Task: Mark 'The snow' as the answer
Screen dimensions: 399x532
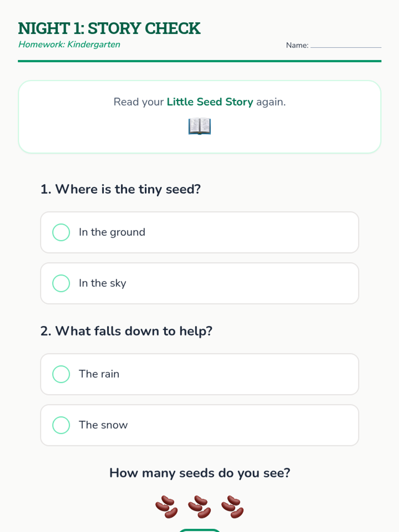Action: 61,425
